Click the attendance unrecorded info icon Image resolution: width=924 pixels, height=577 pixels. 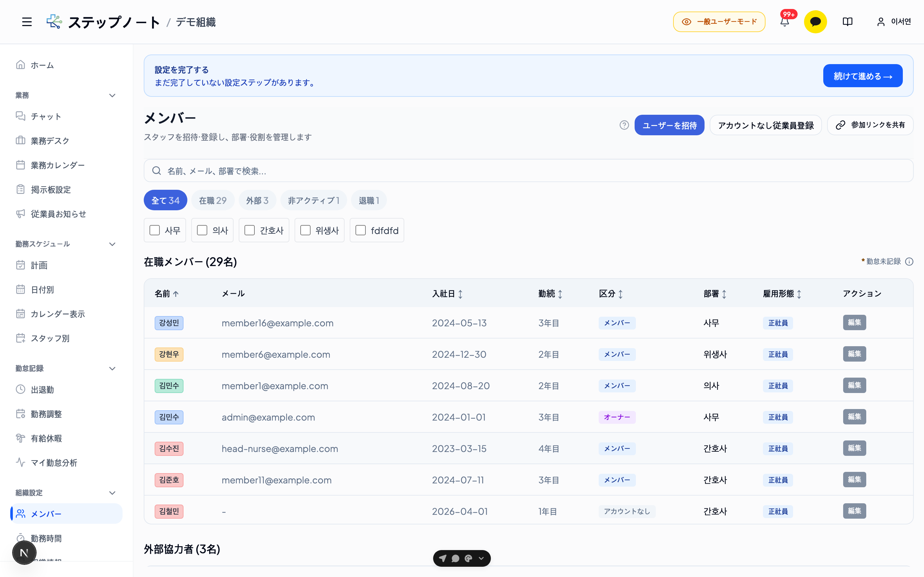pyautogui.click(x=909, y=261)
